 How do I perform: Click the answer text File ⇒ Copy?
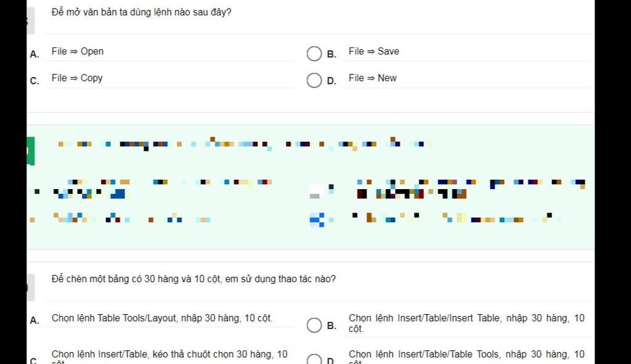click(x=77, y=78)
